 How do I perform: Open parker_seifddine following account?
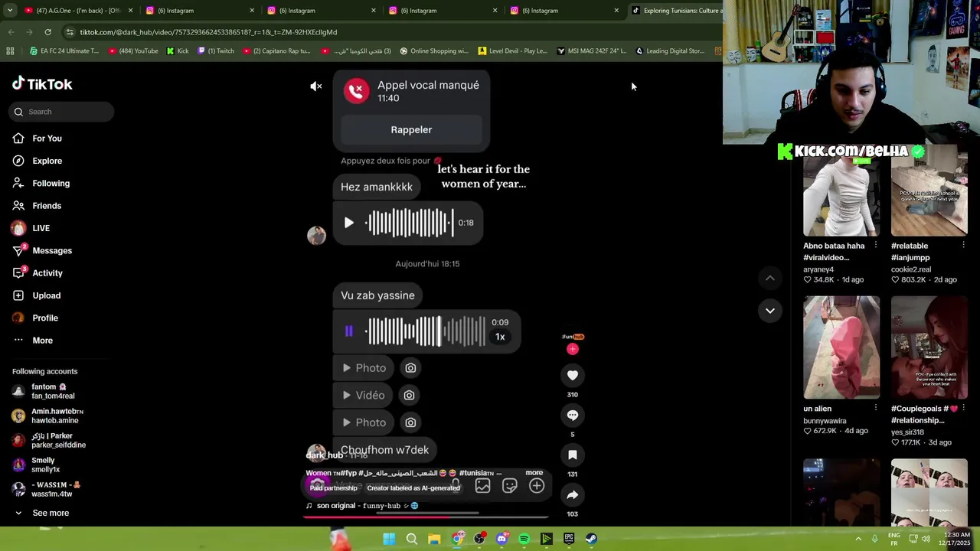pos(58,440)
